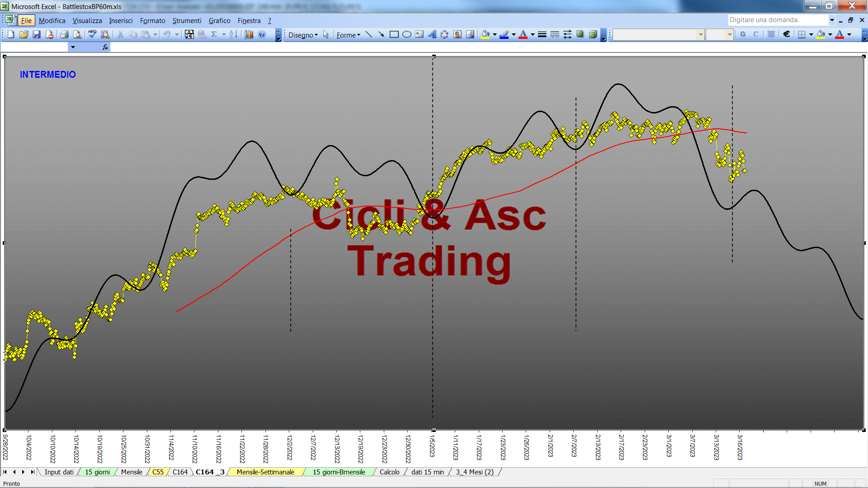Click the euro conversion icon
The height and width of the screenshot is (488, 868).
189,34
